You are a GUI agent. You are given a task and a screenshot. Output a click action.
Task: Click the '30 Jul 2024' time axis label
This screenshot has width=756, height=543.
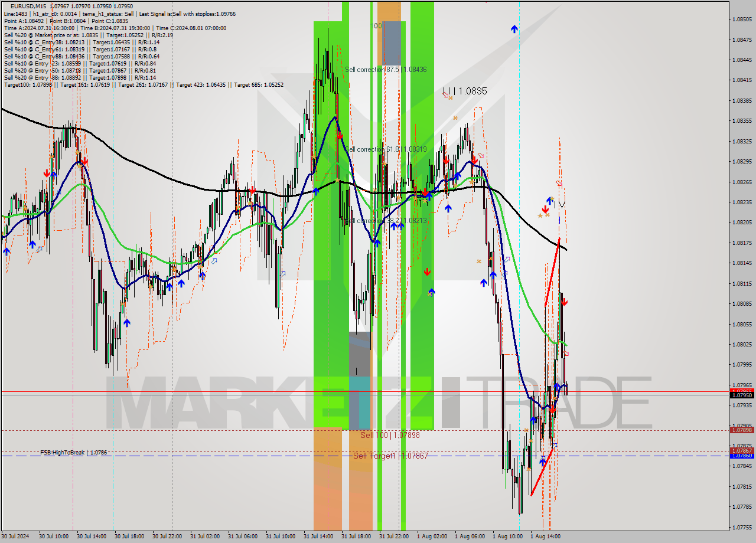tap(15, 537)
